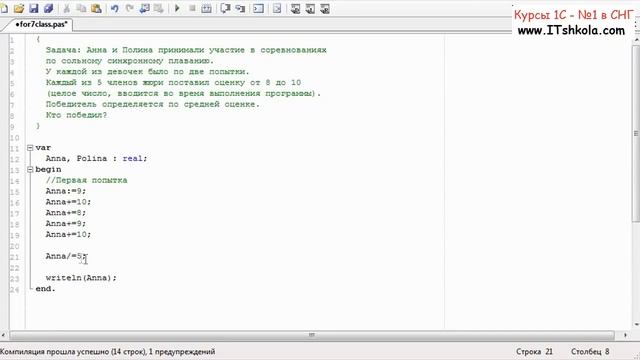Viewport: 640px width, 360px height.
Task: Create a new file with the New icon
Action: pyautogui.click(x=4, y=8)
